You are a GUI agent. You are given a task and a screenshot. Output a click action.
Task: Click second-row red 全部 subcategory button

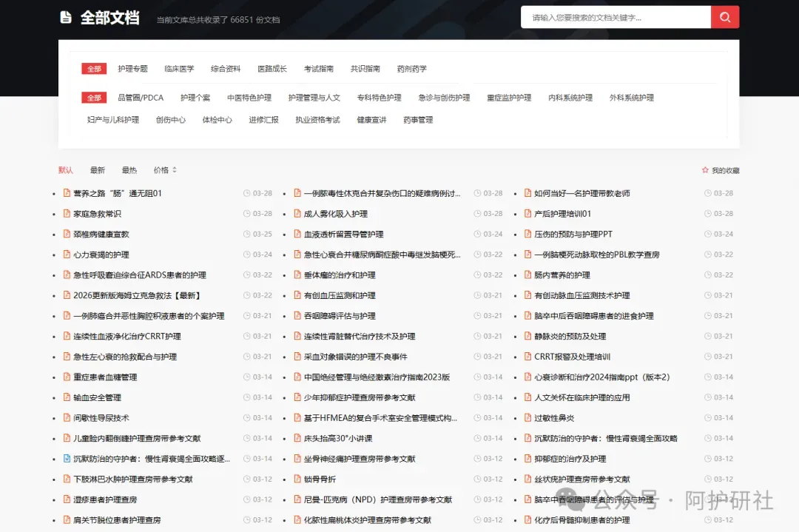tap(94, 98)
